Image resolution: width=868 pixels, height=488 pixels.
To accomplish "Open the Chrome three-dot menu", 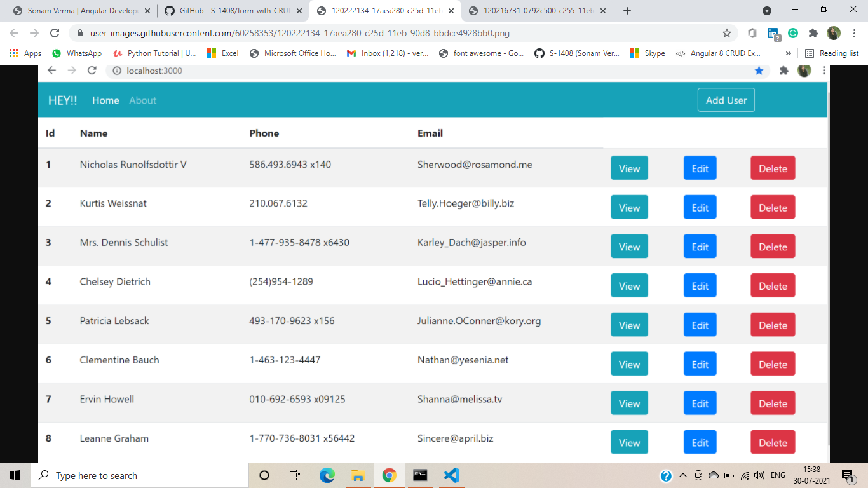I will [854, 32].
